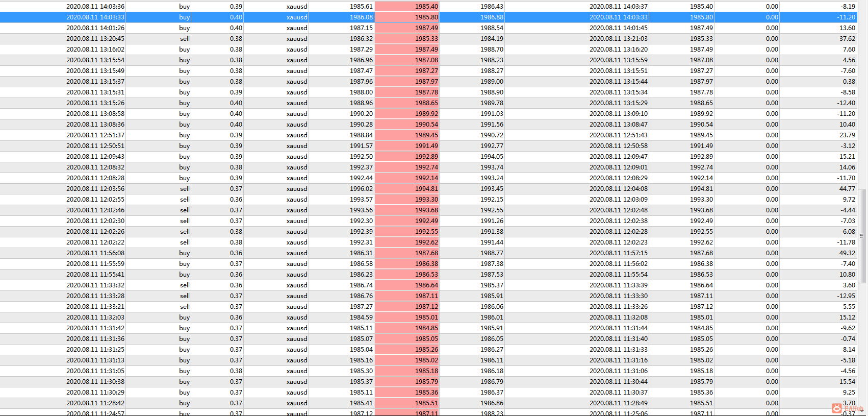Select open time 2020.08.11 11:30:38
The width and height of the screenshot is (868, 416).
point(95,382)
